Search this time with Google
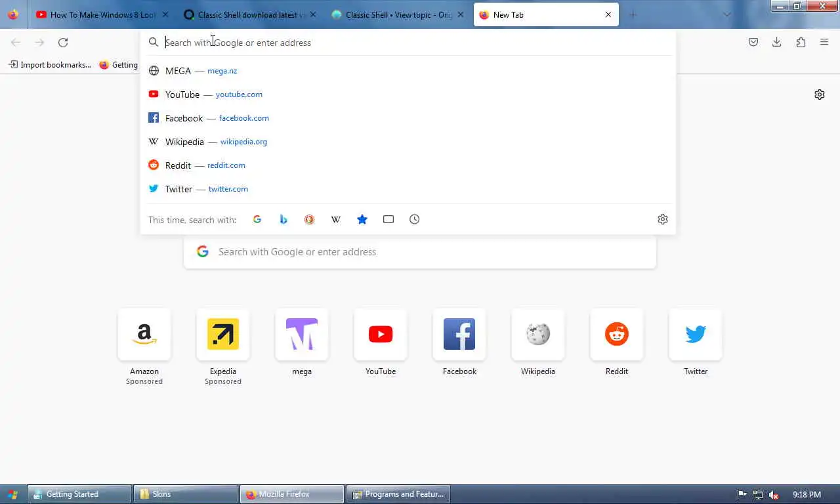Viewport: 840px width, 504px height. (x=257, y=219)
